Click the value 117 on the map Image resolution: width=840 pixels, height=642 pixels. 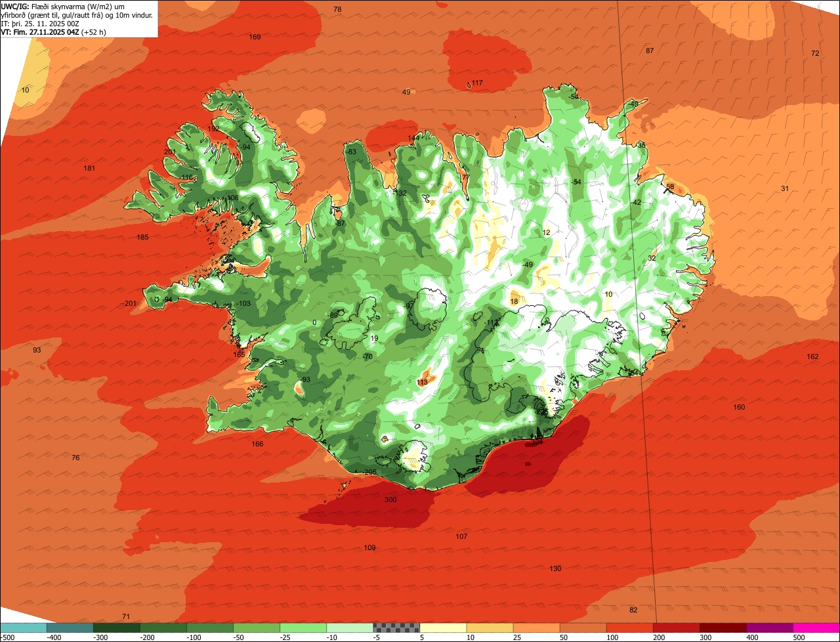[x=477, y=83]
